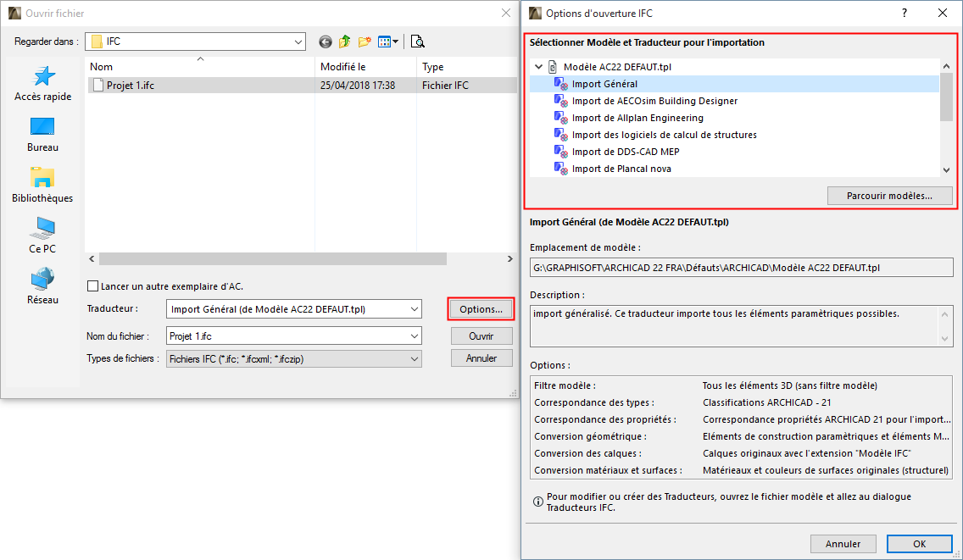This screenshot has width=963, height=560.
Task: Click Classifications ARCHICAD - 21 value
Action: (766, 402)
